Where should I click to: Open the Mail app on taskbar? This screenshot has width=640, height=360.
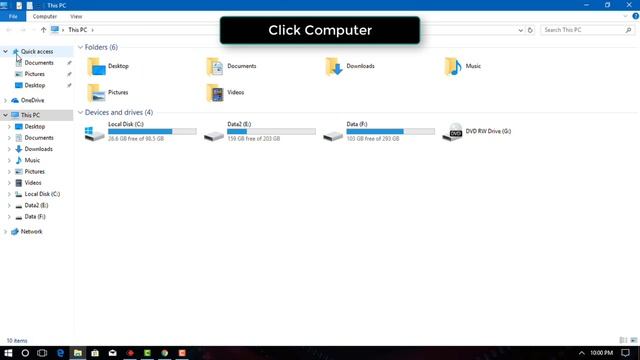click(113, 353)
